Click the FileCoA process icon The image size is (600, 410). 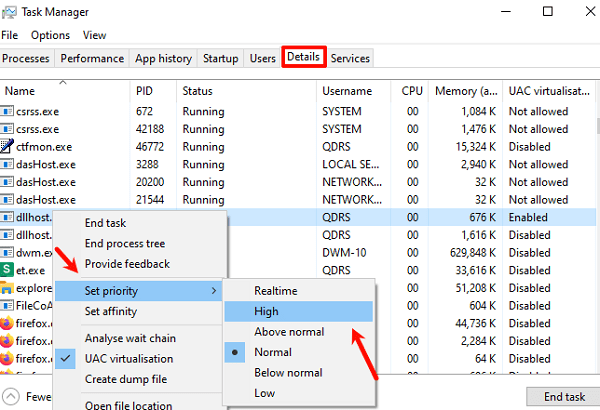click(x=7, y=305)
